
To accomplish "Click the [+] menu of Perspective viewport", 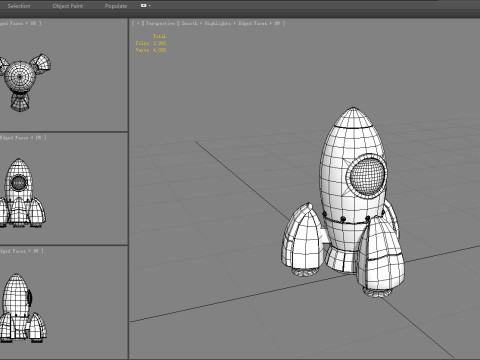I will (138, 23).
